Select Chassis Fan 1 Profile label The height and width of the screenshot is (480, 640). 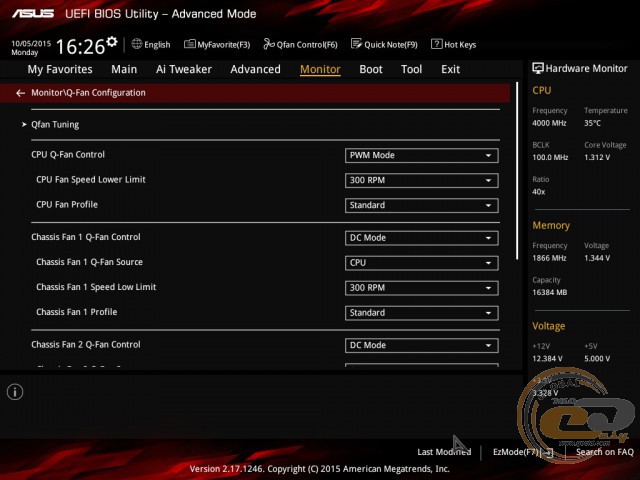(x=76, y=312)
